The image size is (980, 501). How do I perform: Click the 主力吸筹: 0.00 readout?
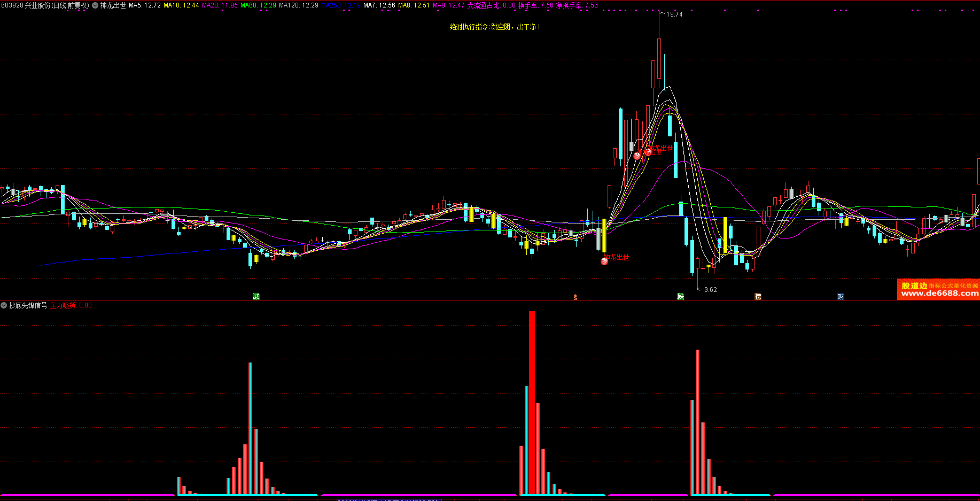(x=71, y=305)
